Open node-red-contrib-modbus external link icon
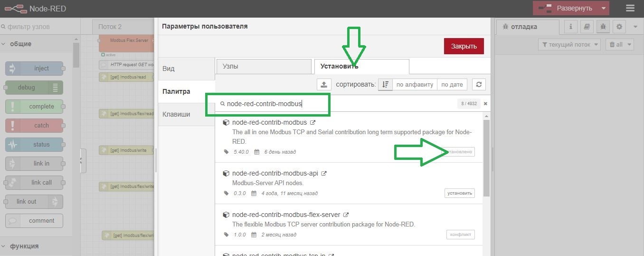The width and height of the screenshot is (644, 256). [x=313, y=122]
